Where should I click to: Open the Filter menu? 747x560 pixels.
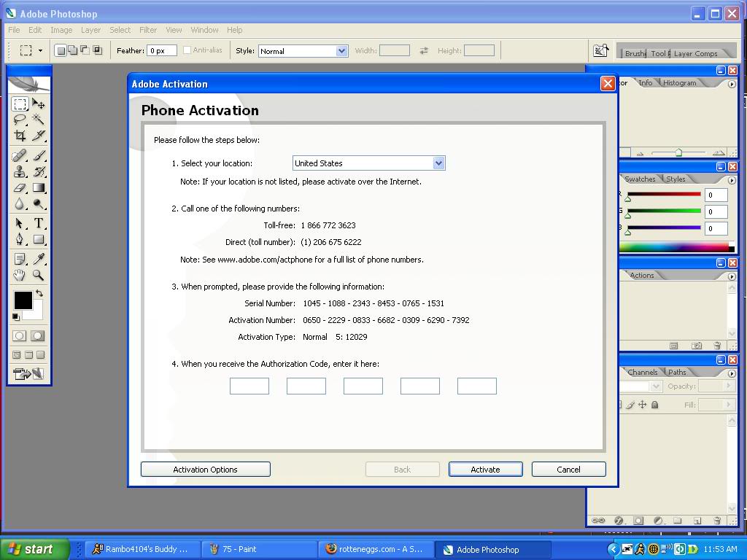[147, 30]
